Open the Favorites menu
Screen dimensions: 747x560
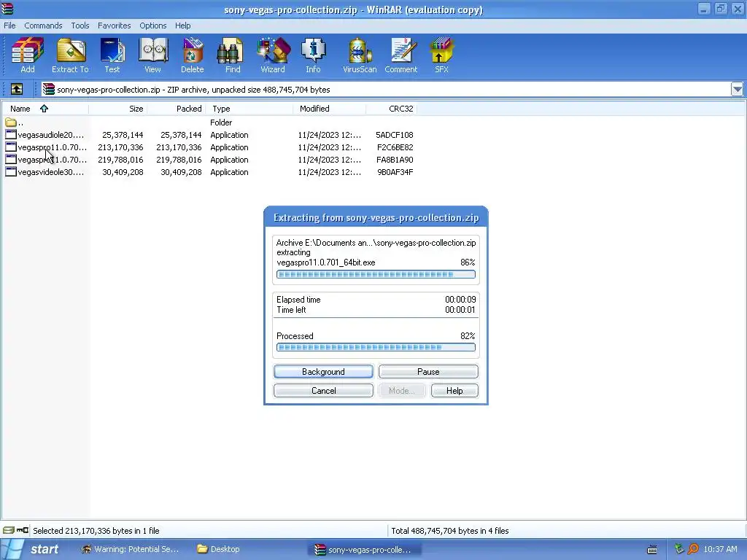click(x=114, y=26)
